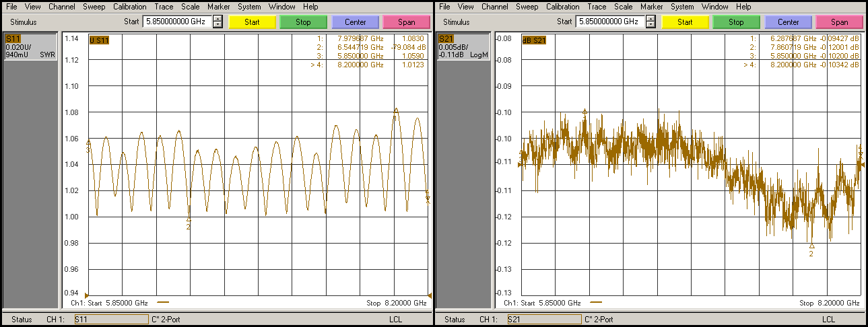Decrement Start frequency stepper in left window
This screenshot has width=868, height=327.
(218, 25)
